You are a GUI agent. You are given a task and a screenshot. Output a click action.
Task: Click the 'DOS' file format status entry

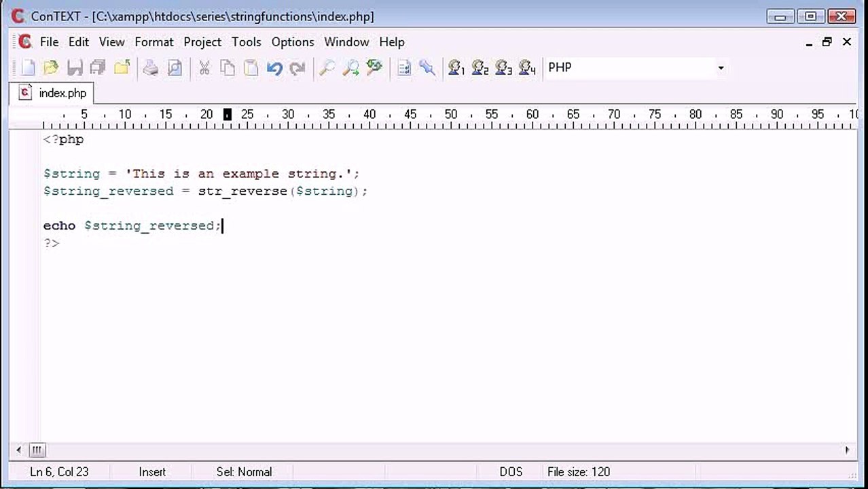pos(511,471)
